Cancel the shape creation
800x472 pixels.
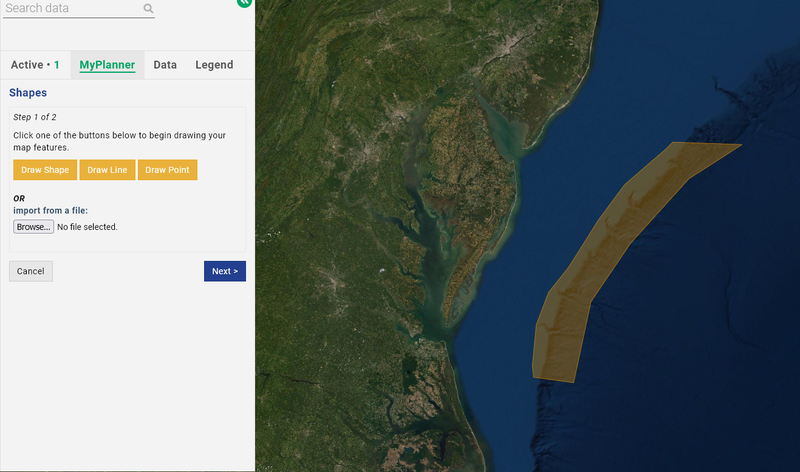coord(31,271)
